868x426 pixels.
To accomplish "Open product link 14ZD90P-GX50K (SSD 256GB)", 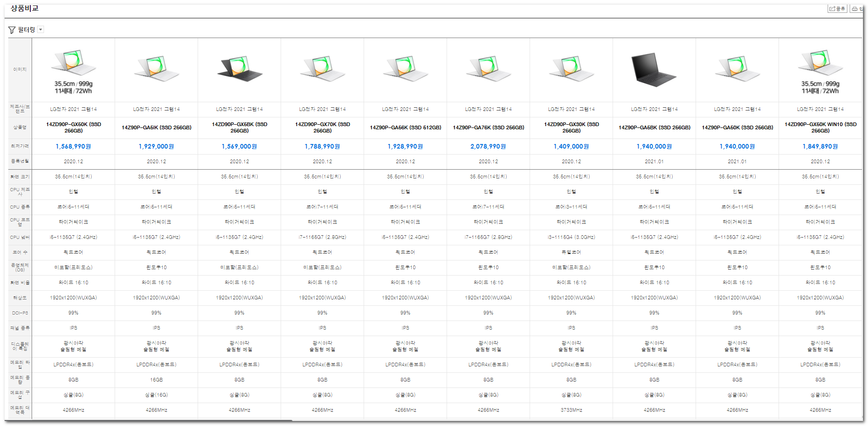I will pyautogui.click(x=73, y=127).
